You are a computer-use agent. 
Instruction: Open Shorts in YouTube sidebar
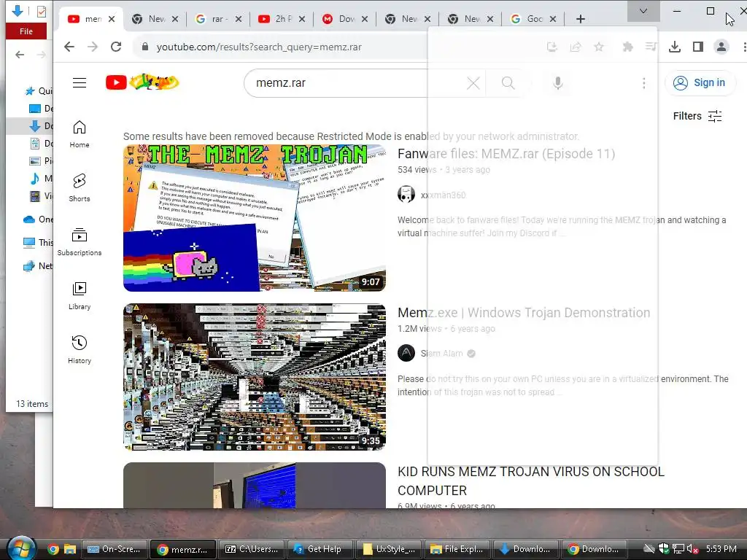click(x=80, y=187)
